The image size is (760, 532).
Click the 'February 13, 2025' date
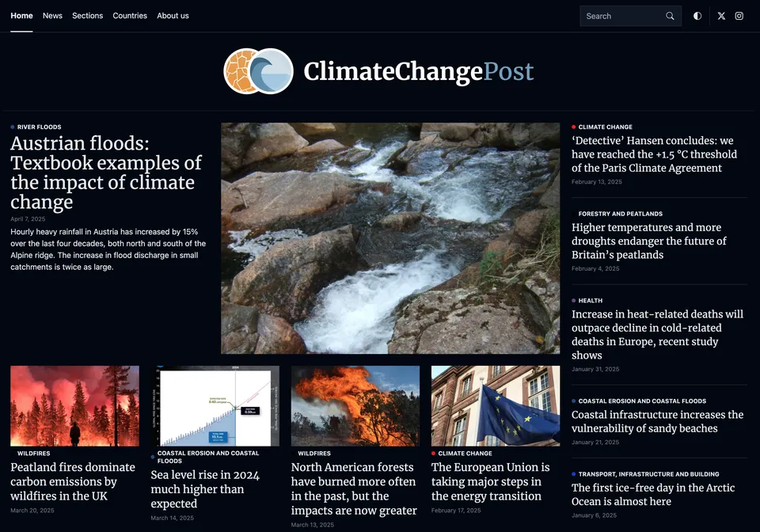click(x=597, y=182)
